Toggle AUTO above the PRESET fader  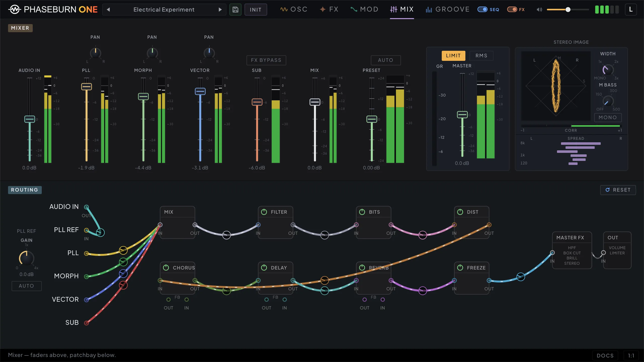point(386,60)
